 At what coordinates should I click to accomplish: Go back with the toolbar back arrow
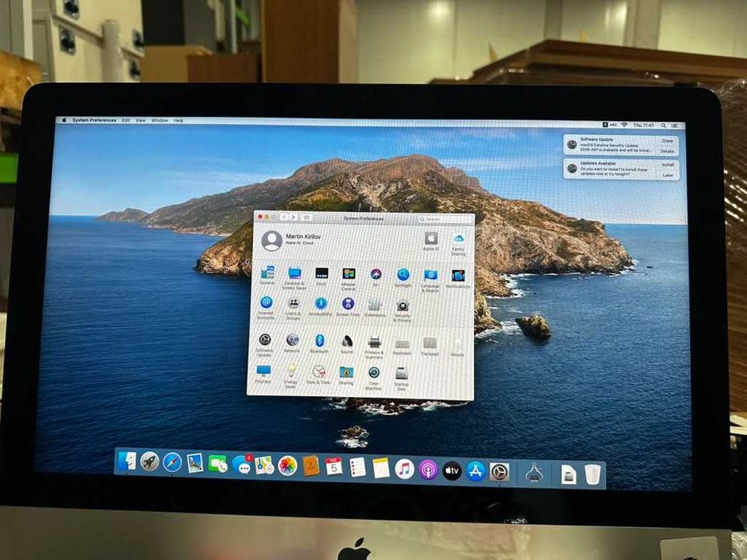tap(284, 217)
